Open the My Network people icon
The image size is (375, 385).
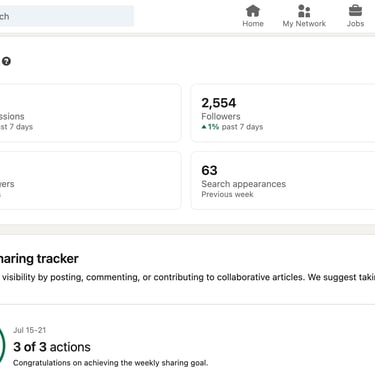coord(304,11)
